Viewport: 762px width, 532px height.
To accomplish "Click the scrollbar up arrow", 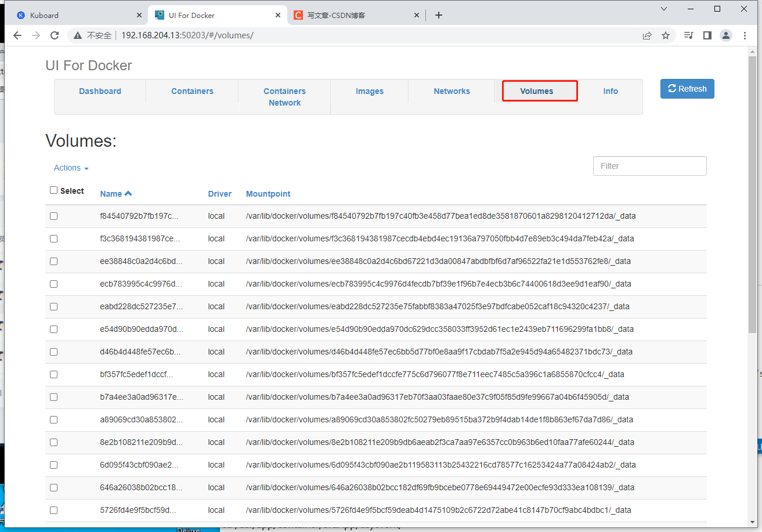I will [753, 52].
